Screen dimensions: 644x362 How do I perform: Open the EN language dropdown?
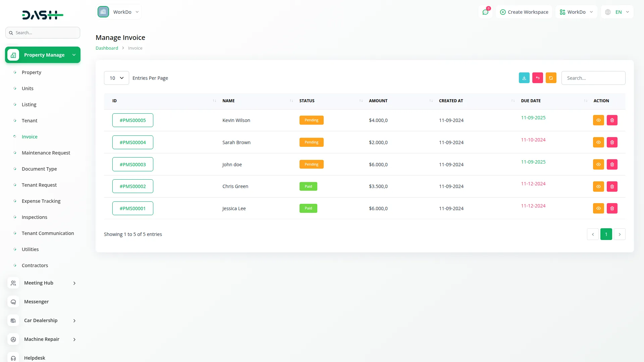617,12
